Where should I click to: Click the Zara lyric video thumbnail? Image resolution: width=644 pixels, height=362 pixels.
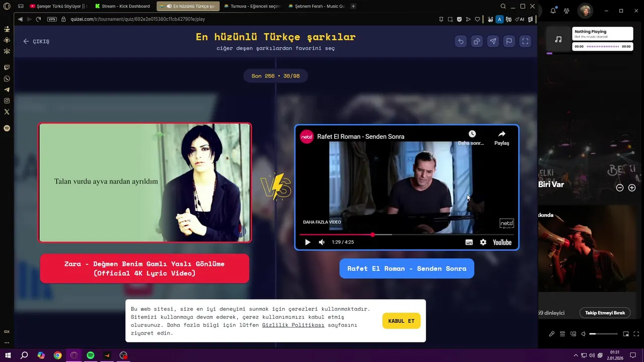[x=145, y=183]
